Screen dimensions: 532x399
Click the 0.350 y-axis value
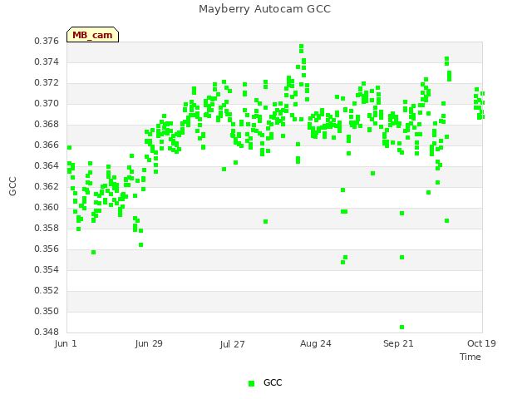click(47, 311)
